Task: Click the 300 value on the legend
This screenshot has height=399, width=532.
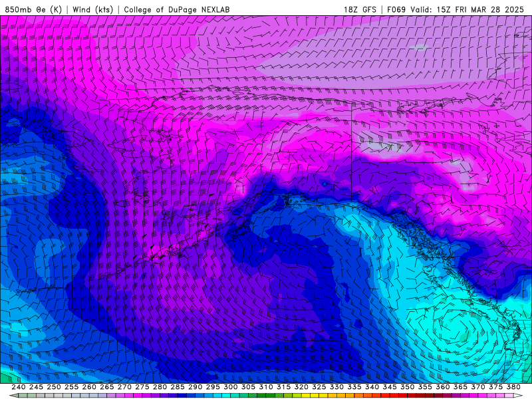Action: 231,387
